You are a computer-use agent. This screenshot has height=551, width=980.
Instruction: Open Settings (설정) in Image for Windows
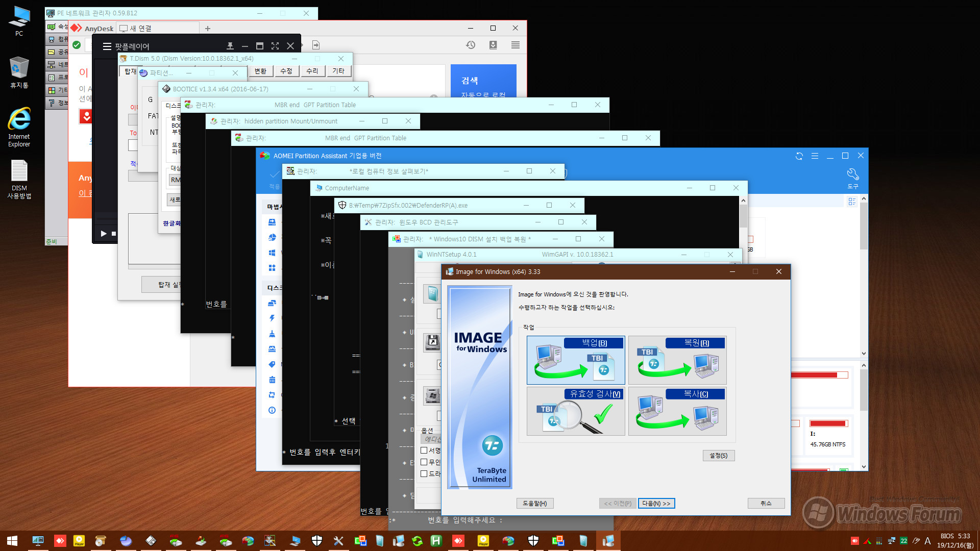[719, 456]
